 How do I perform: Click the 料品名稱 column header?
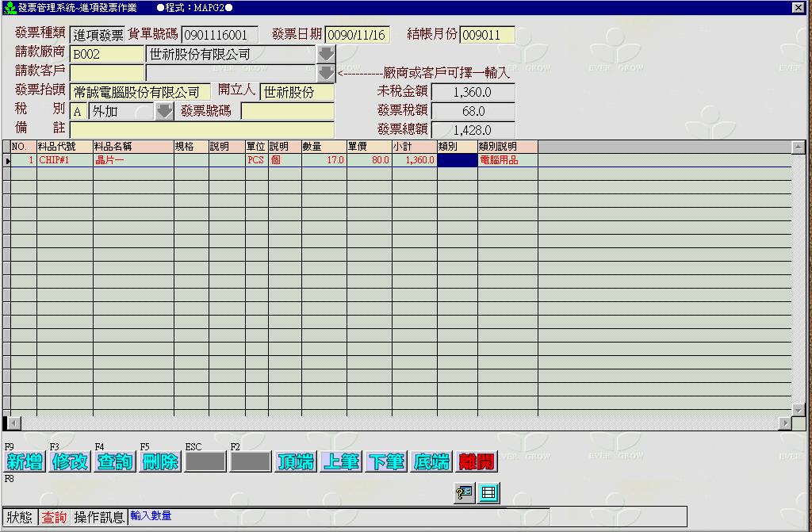(x=132, y=147)
